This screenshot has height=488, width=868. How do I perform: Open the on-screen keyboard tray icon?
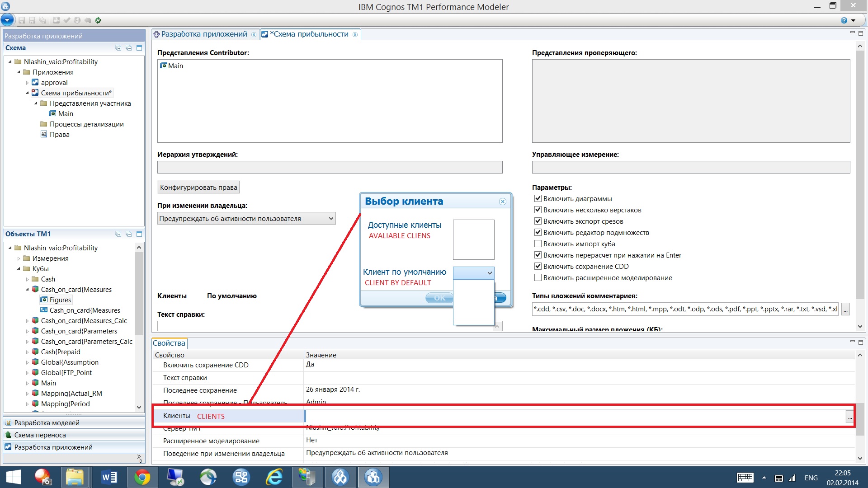point(745,478)
